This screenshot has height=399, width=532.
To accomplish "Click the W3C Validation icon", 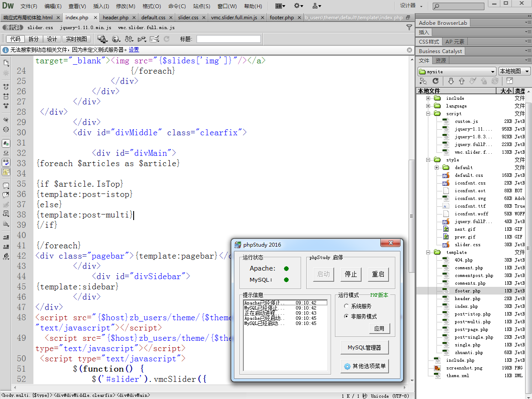I will tap(142, 39).
